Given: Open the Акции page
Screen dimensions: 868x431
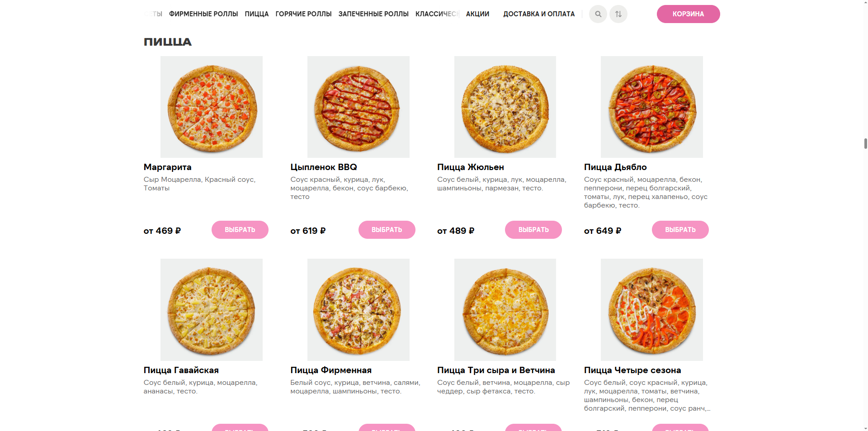Looking at the screenshot, I should [x=477, y=14].
